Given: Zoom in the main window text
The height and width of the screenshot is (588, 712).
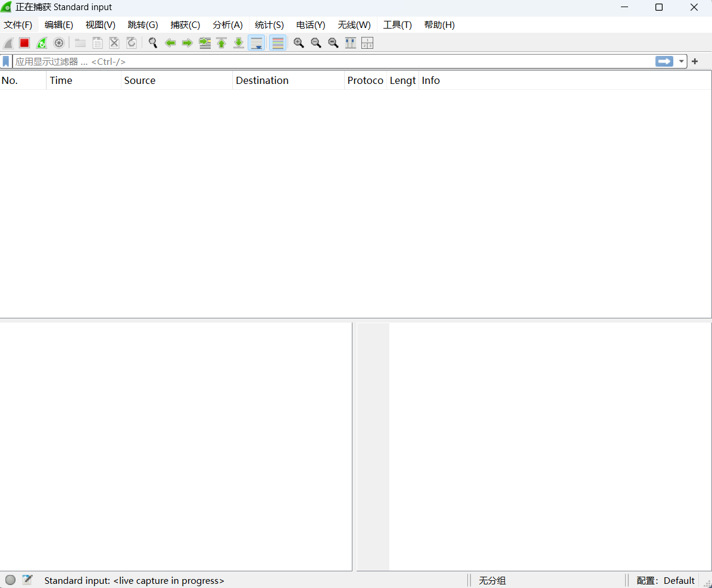Looking at the screenshot, I should pos(299,43).
